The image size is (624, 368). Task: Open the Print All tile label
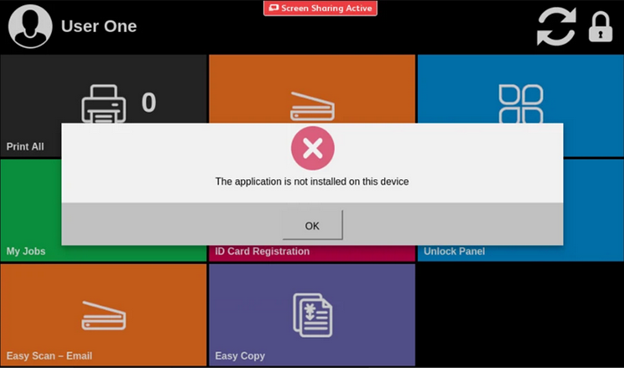click(x=25, y=146)
